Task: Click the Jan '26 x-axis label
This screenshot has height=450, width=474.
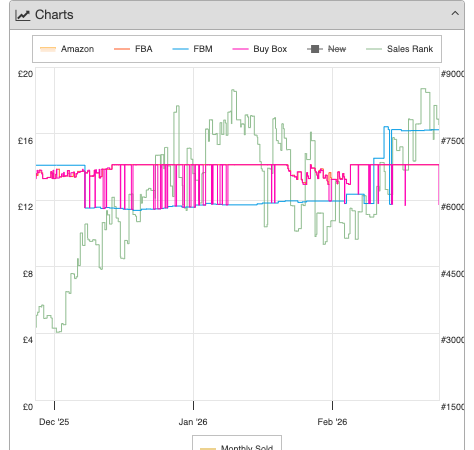Action: click(x=193, y=422)
